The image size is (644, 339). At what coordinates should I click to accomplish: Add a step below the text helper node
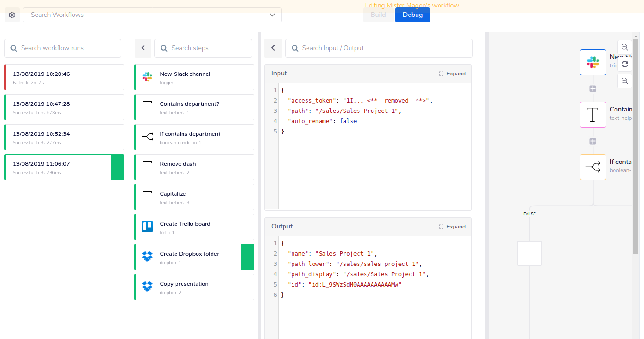[x=593, y=141]
